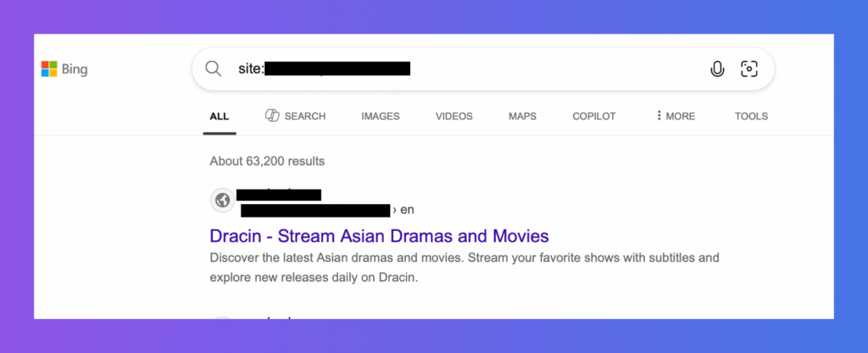Viewport: 868px width, 353px height.
Task: Open the SEARCH tab label
Action: point(304,116)
